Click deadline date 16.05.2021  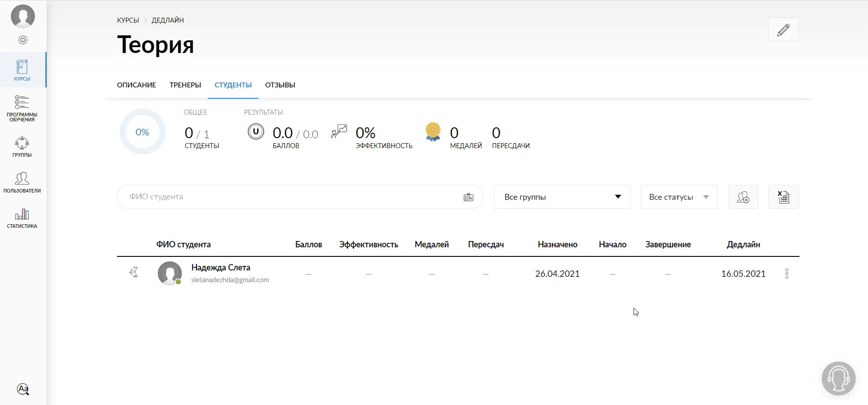tap(743, 274)
